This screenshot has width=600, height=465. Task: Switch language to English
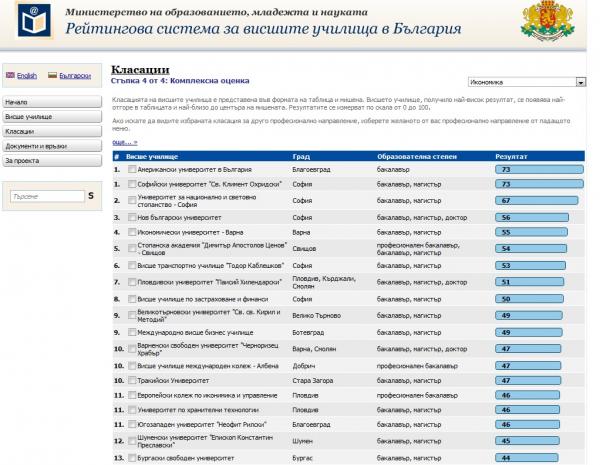(27, 75)
